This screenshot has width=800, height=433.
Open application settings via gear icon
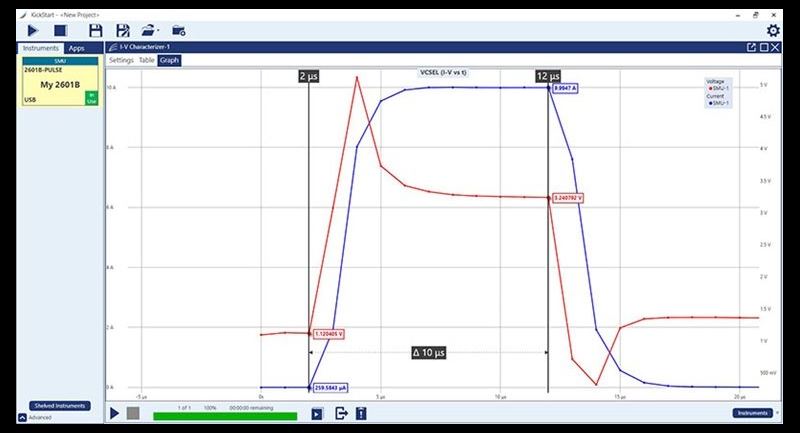click(772, 31)
